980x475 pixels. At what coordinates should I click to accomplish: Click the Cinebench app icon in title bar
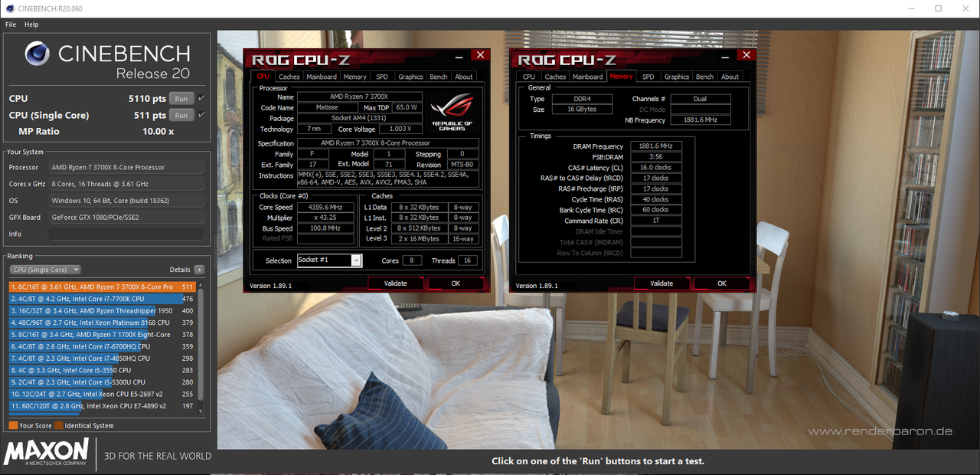click(9, 8)
